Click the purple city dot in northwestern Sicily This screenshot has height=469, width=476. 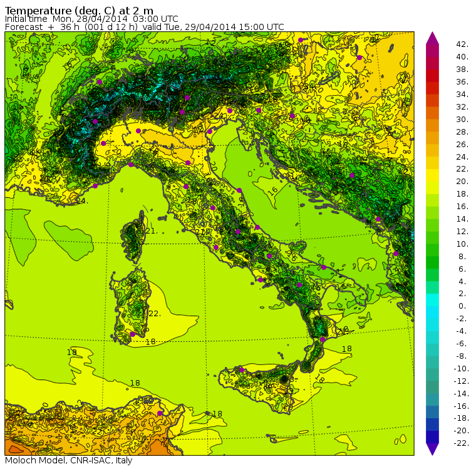tap(242, 370)
